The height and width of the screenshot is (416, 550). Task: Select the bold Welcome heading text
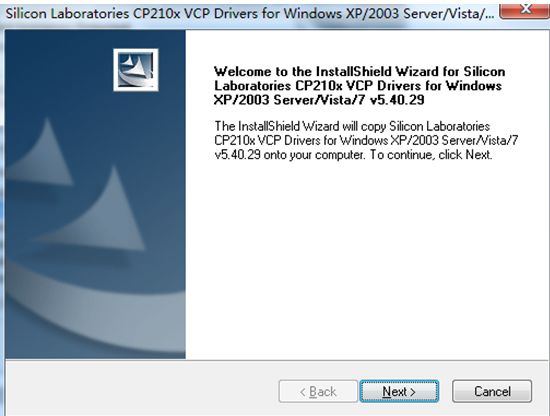360,86
